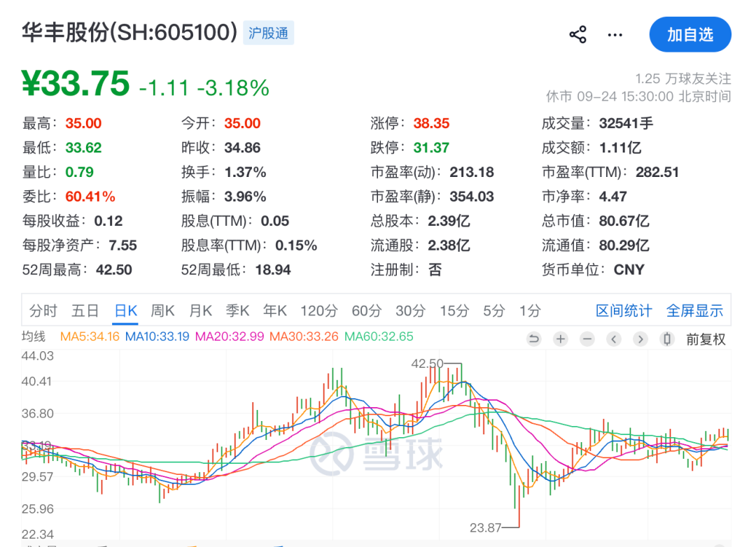Screen dimensions: 756x547
Task: Click the current price ¥33.75
Action: coord(76,83)
